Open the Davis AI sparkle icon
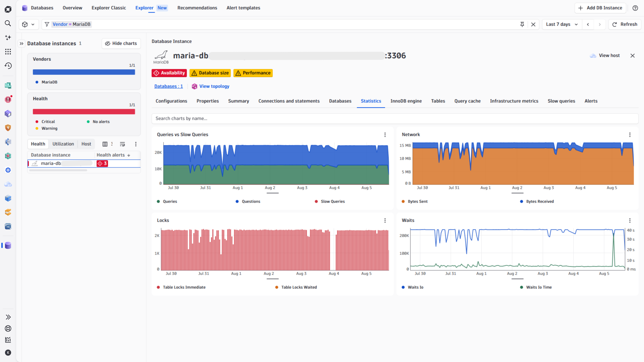Screen dimensions: 644x362 (8, 38)
